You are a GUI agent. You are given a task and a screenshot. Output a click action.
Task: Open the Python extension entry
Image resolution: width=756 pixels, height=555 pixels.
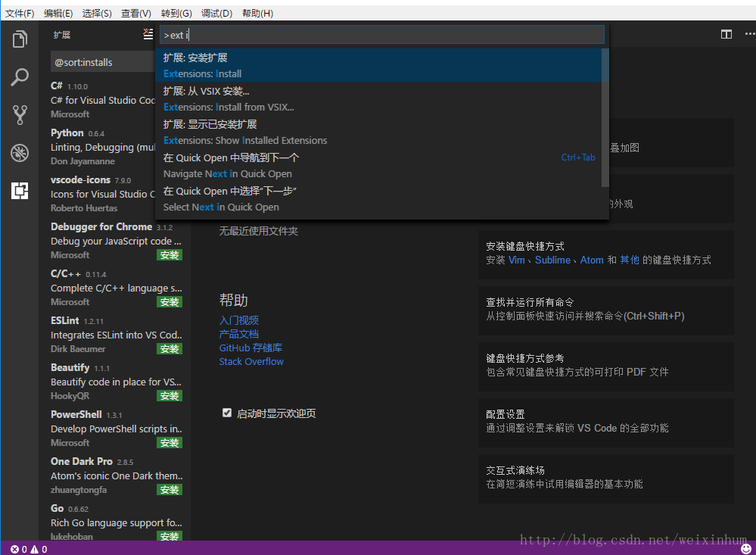click(103, 147)
